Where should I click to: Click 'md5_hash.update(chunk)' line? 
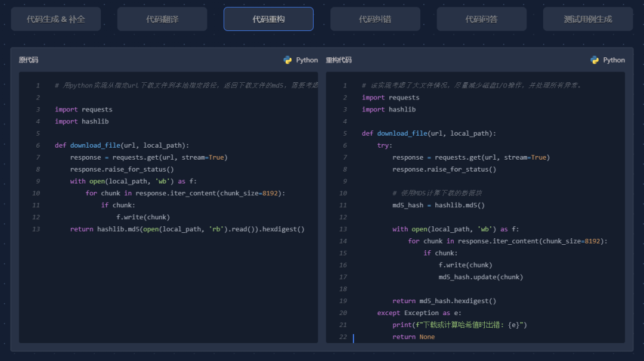481,277
